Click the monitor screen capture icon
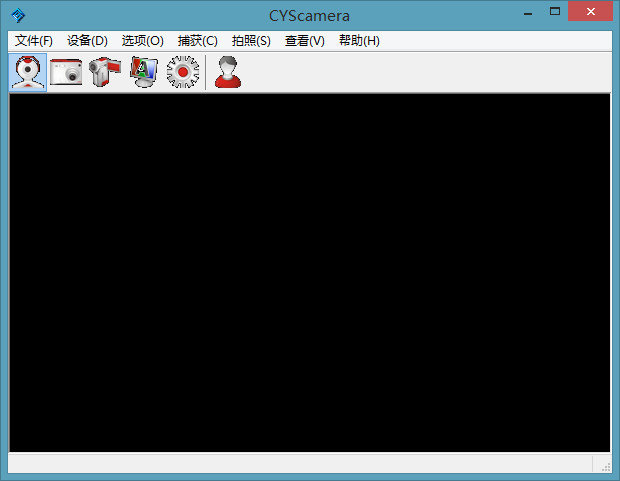 click(x=144, y=72)
